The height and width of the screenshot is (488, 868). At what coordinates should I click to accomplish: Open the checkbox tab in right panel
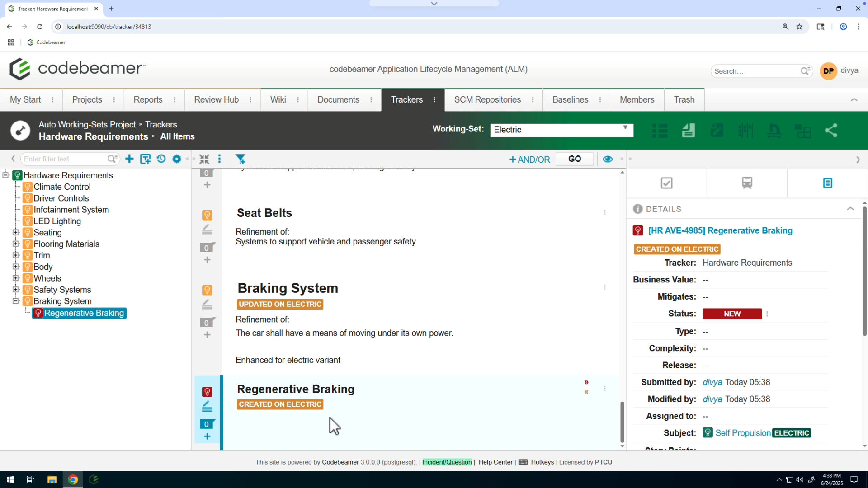pos(666,183)
